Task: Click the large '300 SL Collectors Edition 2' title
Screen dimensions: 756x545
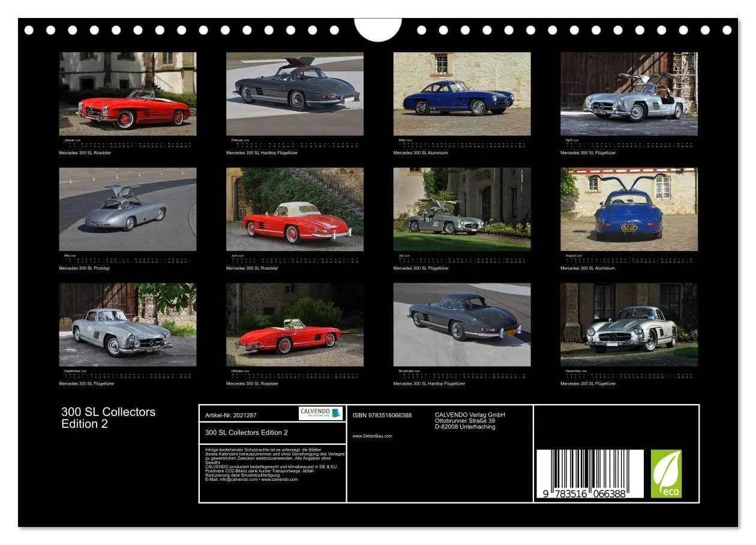Action: pyautogui.click(x=108, y=418)
